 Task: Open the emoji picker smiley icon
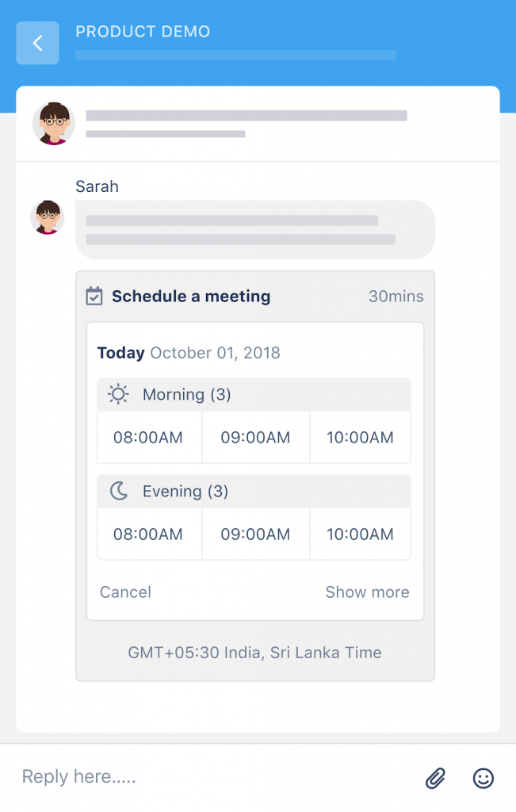click(x=483, y=778)
